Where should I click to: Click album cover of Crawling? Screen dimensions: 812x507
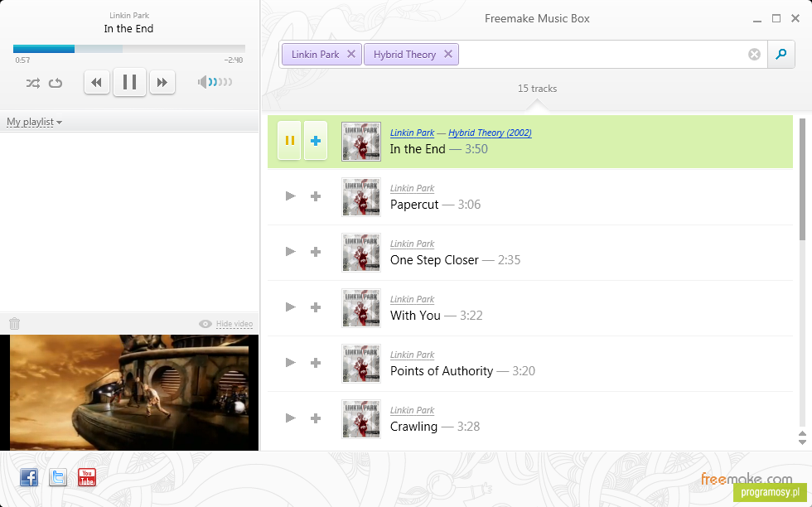point(361,418)
